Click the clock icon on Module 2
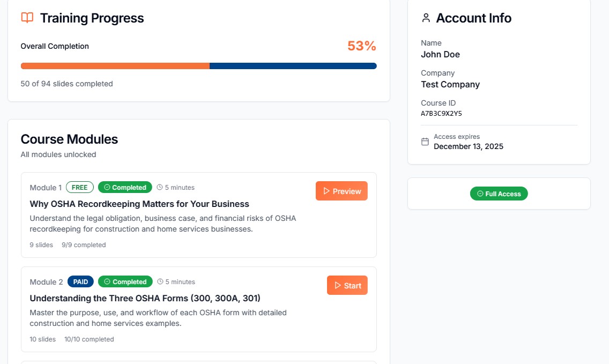609x364 pixels. (x=159, y=281)
